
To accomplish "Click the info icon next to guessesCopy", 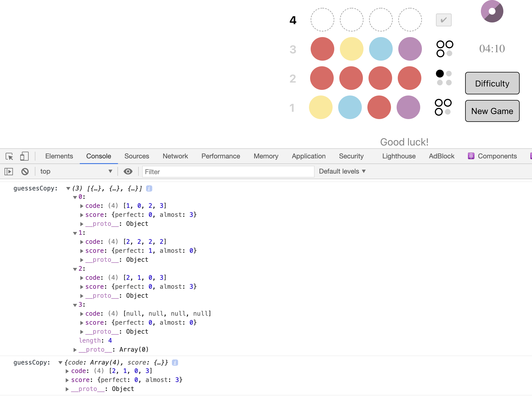I will pyautogui.click(x=149, y=188).
